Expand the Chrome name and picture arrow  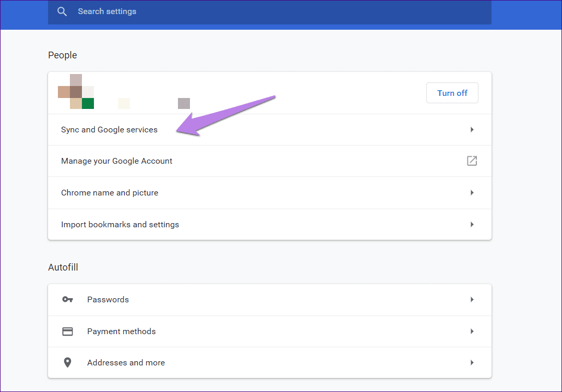pyautogui.click(x=472, y=192)
